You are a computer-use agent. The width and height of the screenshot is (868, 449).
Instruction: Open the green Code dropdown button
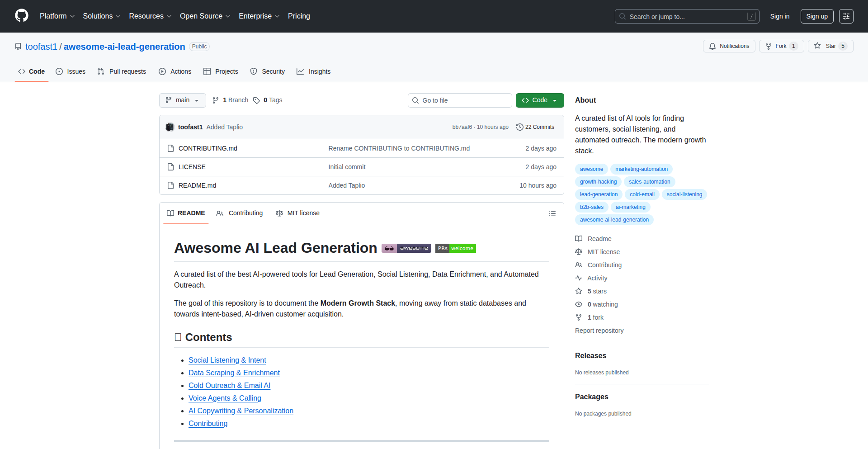click(x=539, y=100)
